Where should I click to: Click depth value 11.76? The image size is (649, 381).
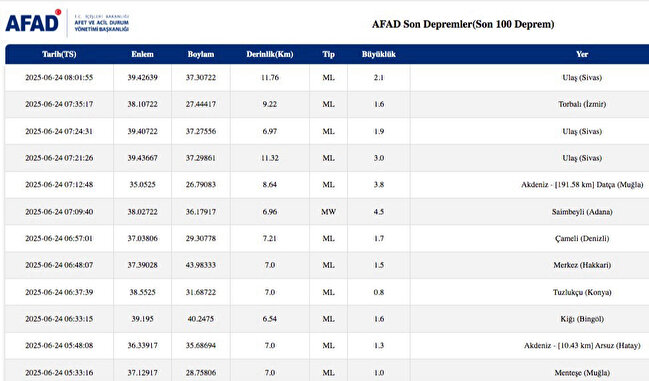point(270,77)
